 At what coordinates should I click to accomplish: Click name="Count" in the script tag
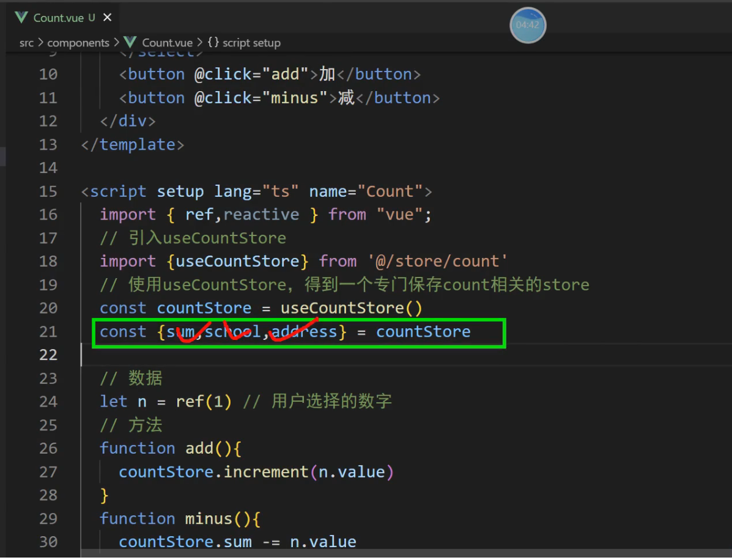366,191
